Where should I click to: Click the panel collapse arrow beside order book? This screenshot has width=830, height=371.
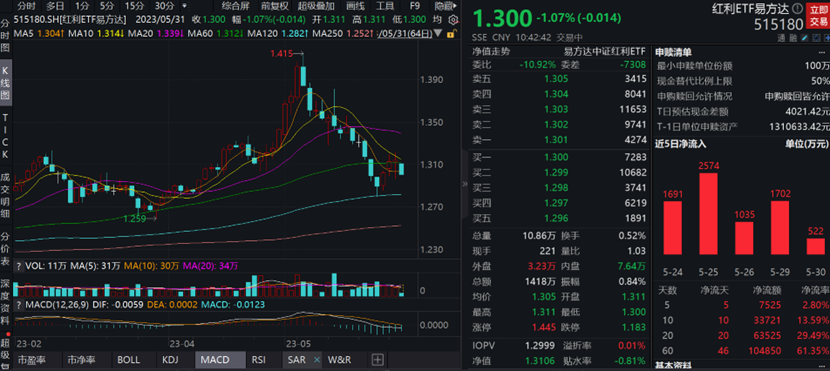[x=465, y=184]
